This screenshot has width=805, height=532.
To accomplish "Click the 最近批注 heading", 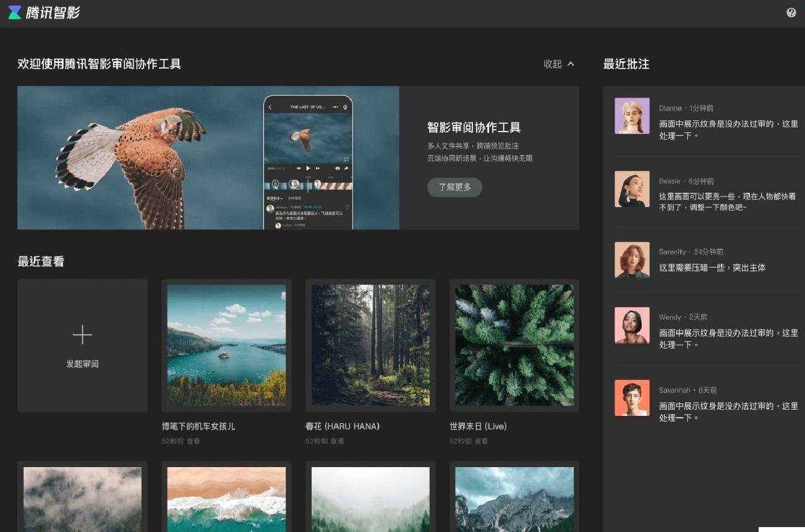I will (x=626, y=64).
